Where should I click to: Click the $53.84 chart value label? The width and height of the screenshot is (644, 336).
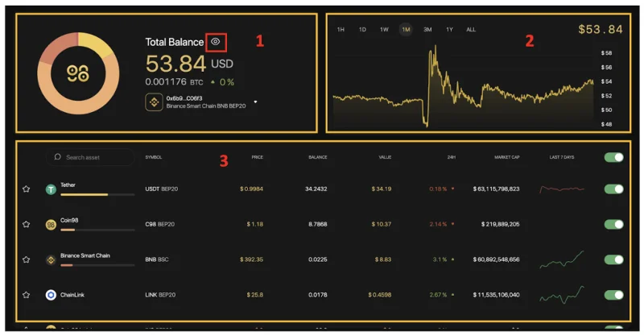(x=601, y=29)
